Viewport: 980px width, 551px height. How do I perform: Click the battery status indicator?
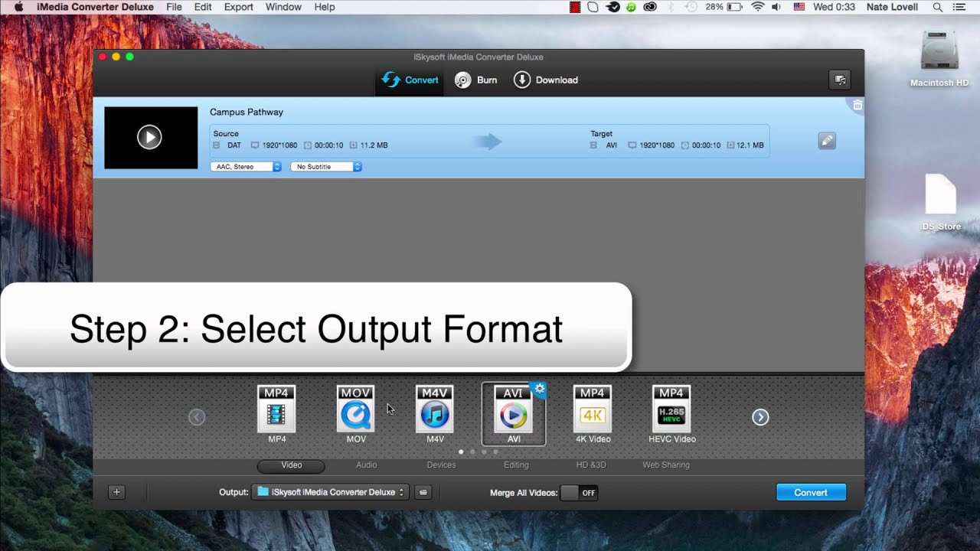coord(724,7)
